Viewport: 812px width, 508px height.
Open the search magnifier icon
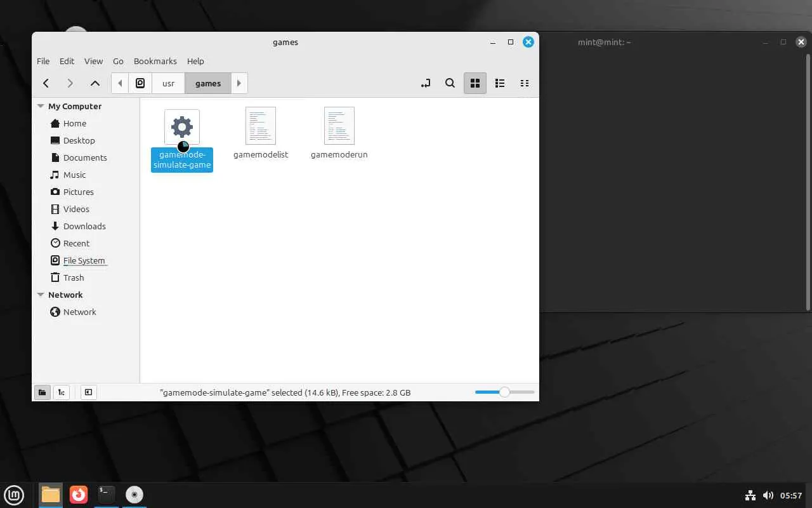point(450,83)
